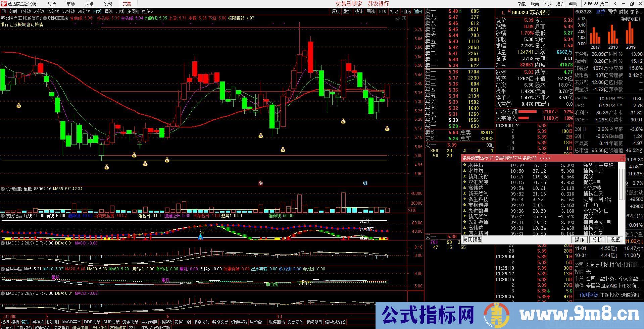Open the 主题投资 link
This screenshot has height=329, width=644.
point(609,295)
